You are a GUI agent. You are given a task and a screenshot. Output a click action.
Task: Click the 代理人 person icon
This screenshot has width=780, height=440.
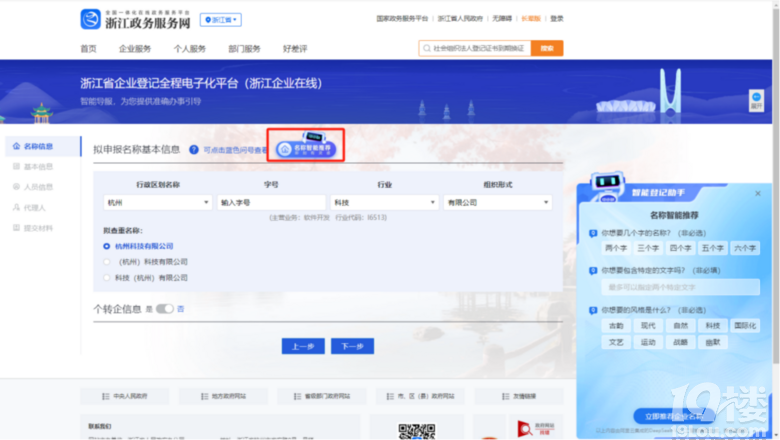(x=16, y=207)
